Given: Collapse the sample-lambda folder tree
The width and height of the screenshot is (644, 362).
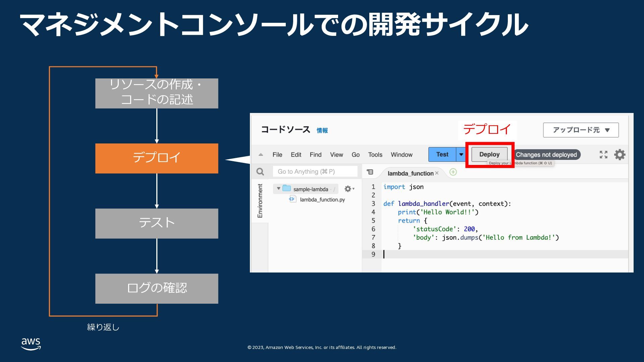Looking at the screenshot, I should click(278, 189).
